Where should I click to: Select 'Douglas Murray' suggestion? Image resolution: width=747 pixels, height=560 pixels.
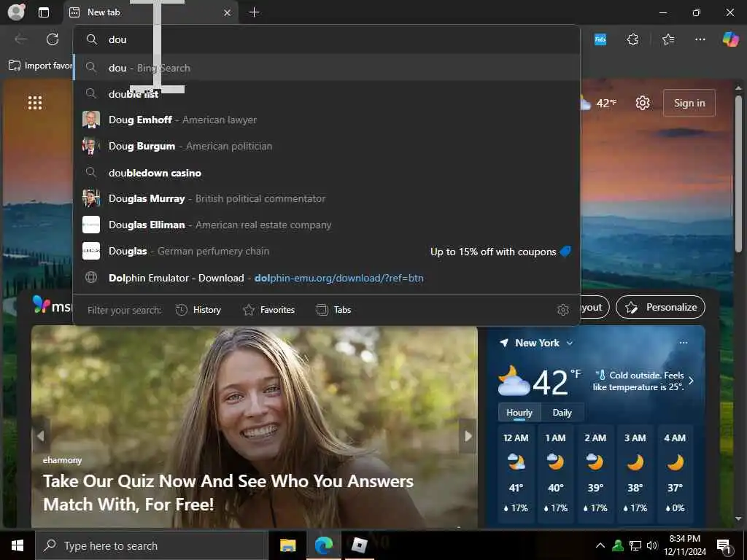coord(327,198)
